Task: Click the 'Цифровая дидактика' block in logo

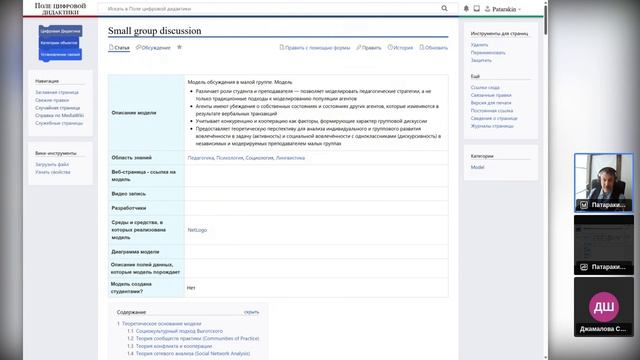Action: click(60, 31)
